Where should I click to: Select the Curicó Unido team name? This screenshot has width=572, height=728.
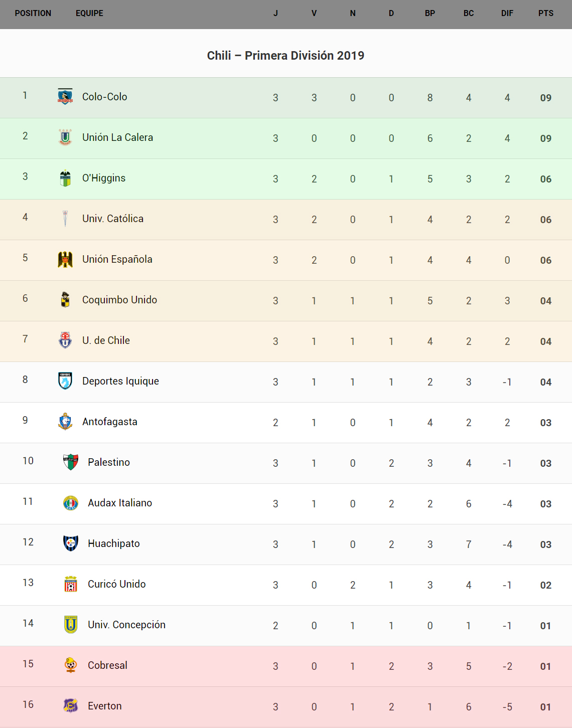pos(117,584)
